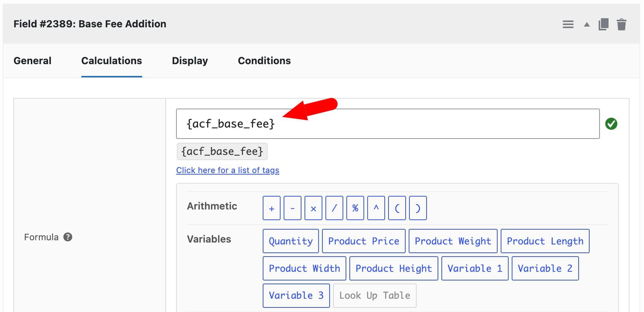
Task: Show help tooltip next to Formula
Action: click(x=68, y=237)
